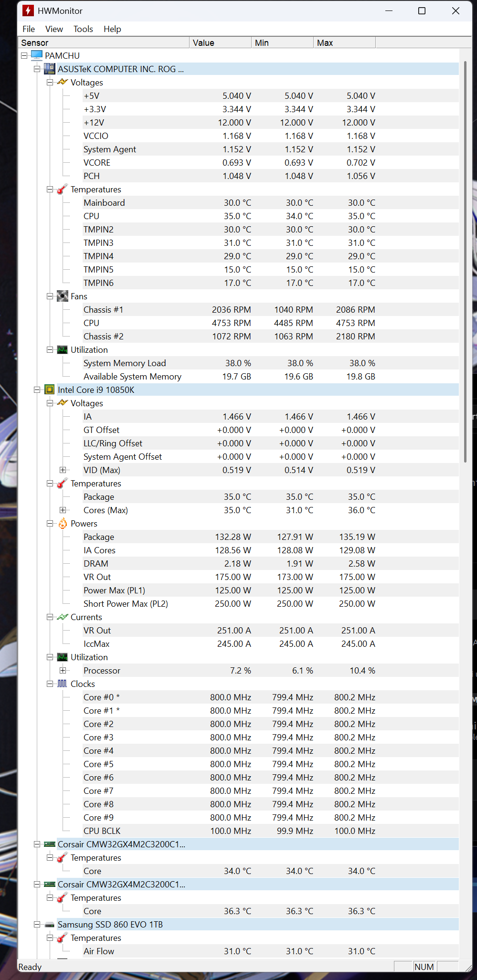477x980 pixels.
Task: Click the 4753 RPM CPU fan value
Action: click(232, 323)
